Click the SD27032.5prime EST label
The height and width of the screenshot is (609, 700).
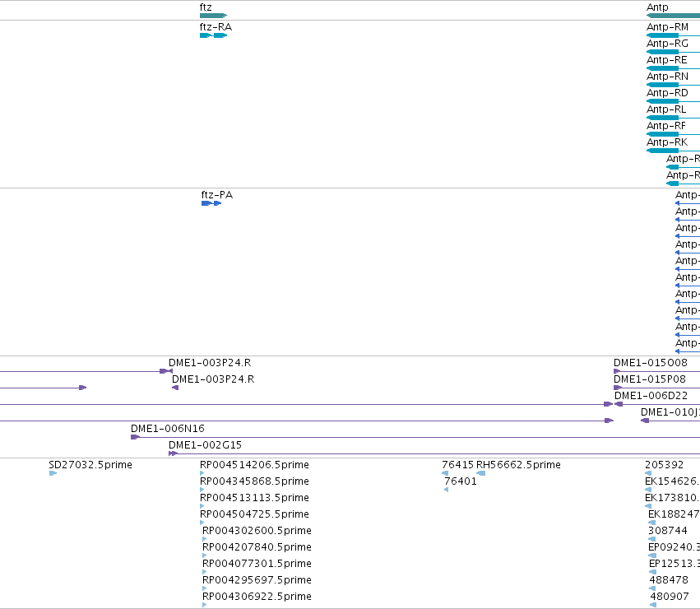tap(90, 465)
